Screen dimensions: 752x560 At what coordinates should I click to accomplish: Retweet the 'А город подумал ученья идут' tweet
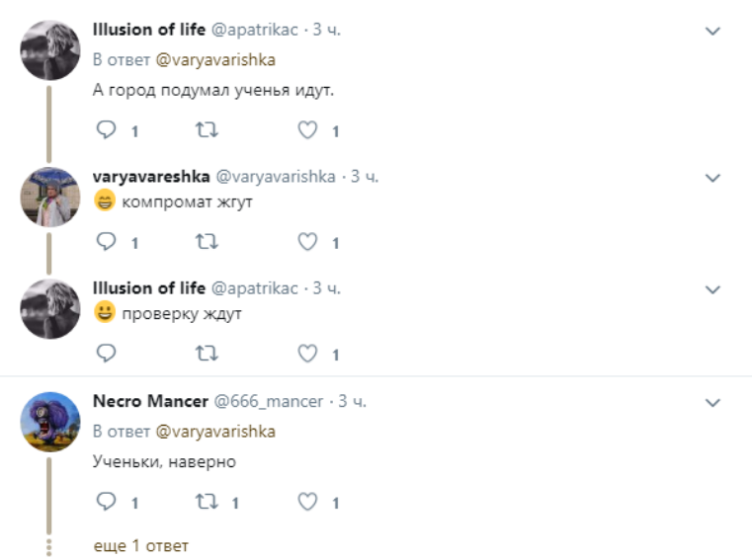[x=207, y=129]
